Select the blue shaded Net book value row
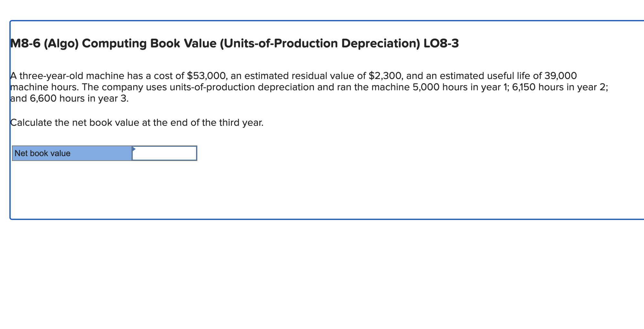Screen dimensions: 644x329 click(72, 153)
